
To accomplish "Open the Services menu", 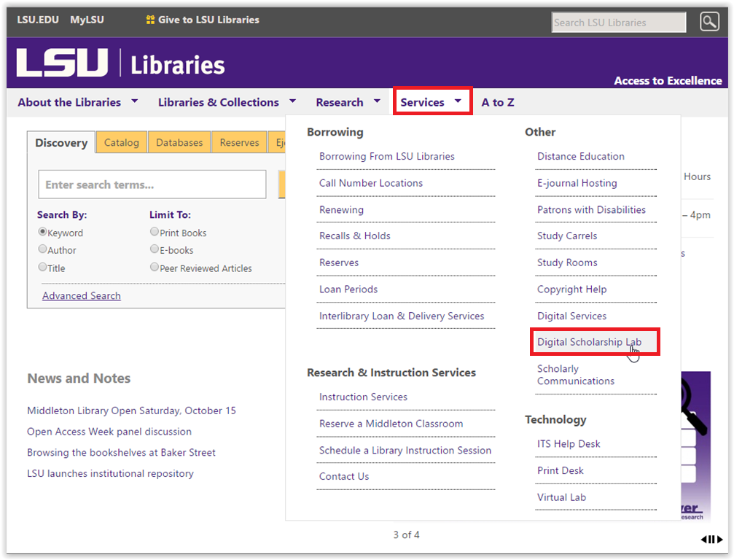I will point(422,102).
